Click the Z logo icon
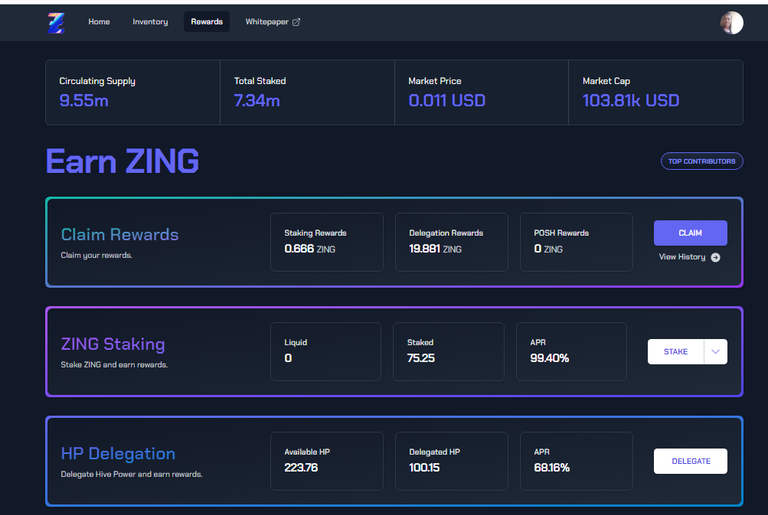 click(56, 23)
